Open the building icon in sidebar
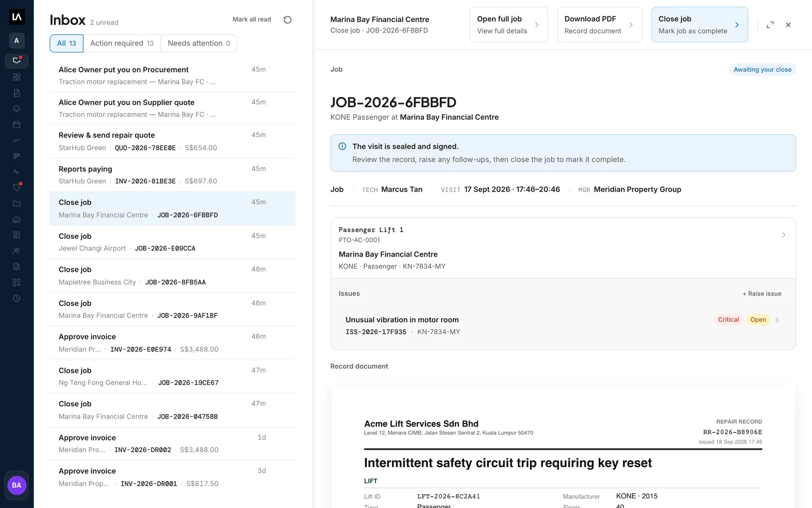 (x=17, y=219)
